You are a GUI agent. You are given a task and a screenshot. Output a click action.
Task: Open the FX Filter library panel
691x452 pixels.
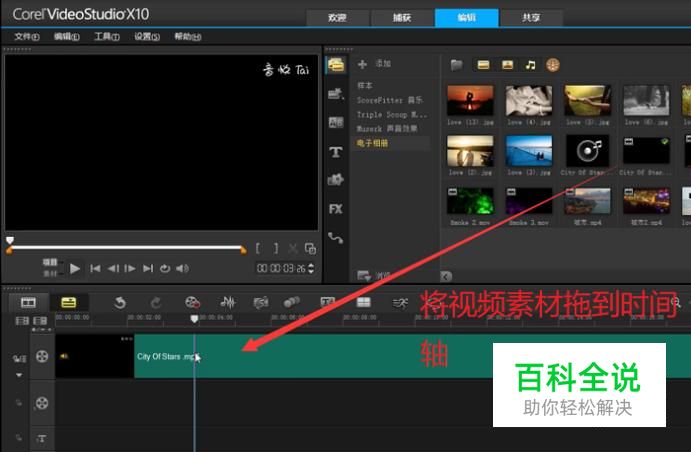(x=336, y=209)
